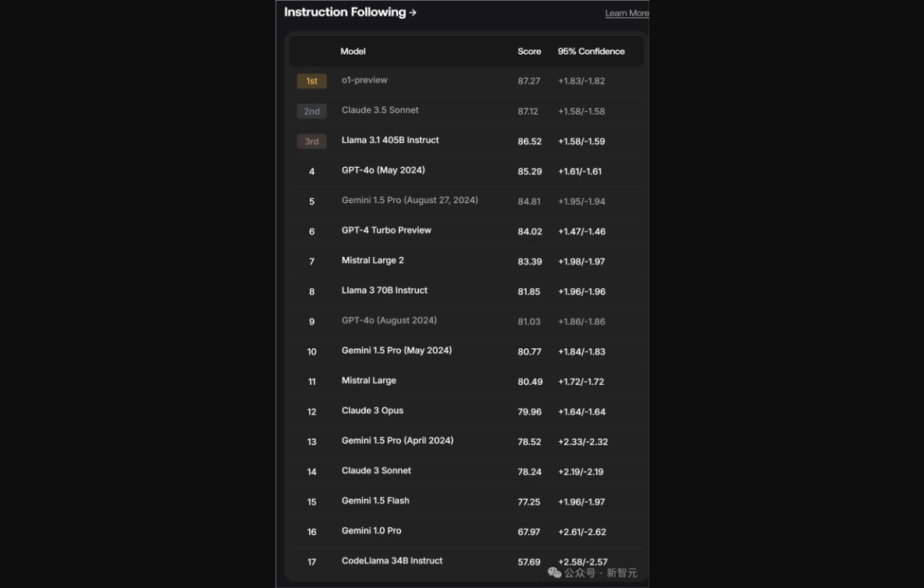Click CodeLlama 34B Instruct model name
Screen dimensions: 924x588
tap(392, 561)
